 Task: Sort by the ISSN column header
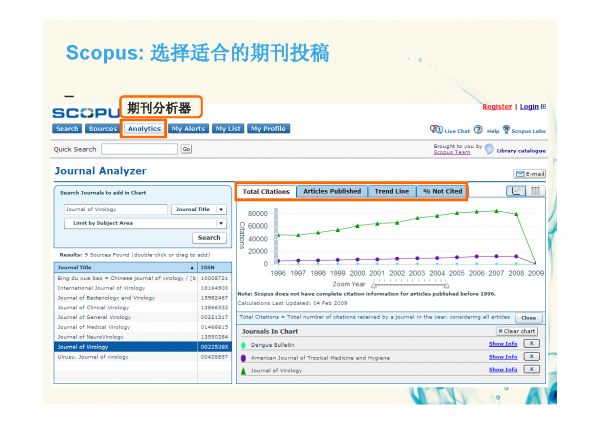(214, 267)
